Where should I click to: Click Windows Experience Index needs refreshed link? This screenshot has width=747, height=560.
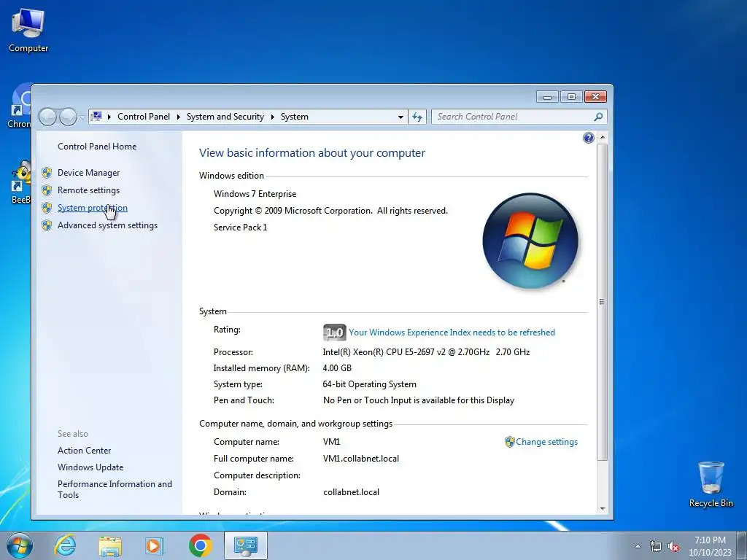pyautogui.click(x=452, y=332)
